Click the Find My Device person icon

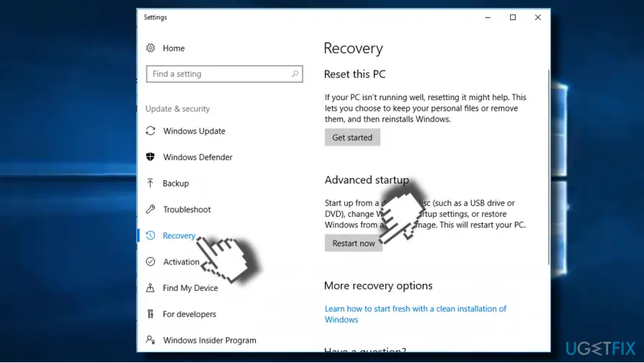pos(151,288)
